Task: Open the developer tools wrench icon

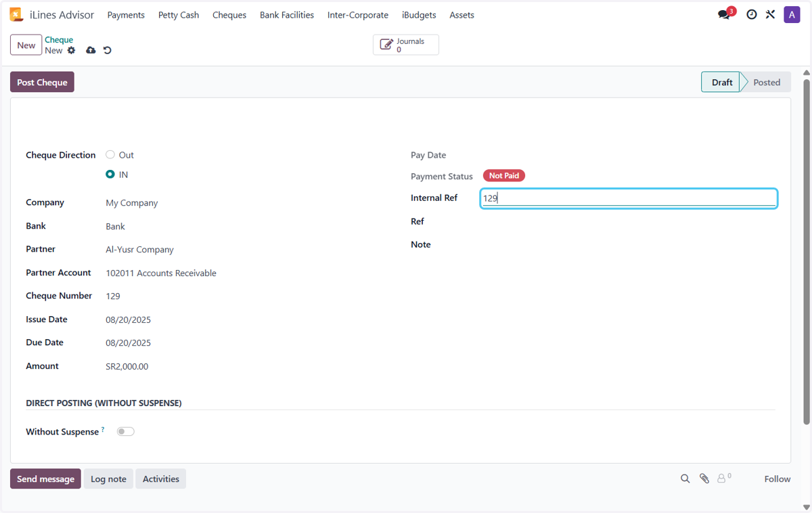Action: (x=770, y=14)
